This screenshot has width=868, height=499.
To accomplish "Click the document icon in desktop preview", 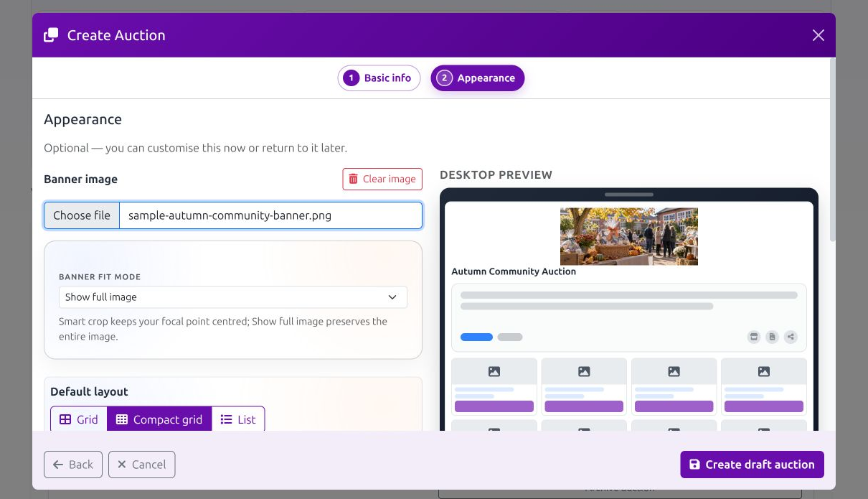I will (x=772, y=337).
